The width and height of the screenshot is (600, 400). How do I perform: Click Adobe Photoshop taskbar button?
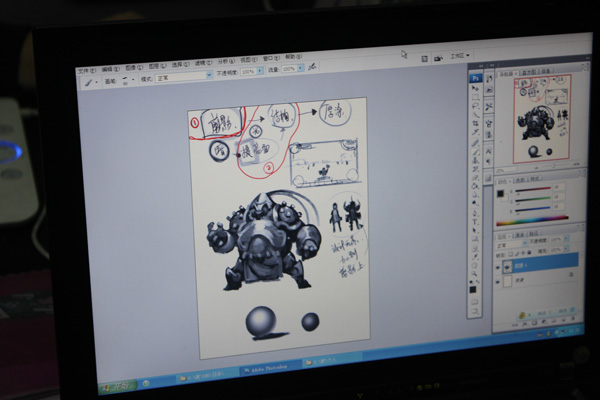click(x=270, y=367)
